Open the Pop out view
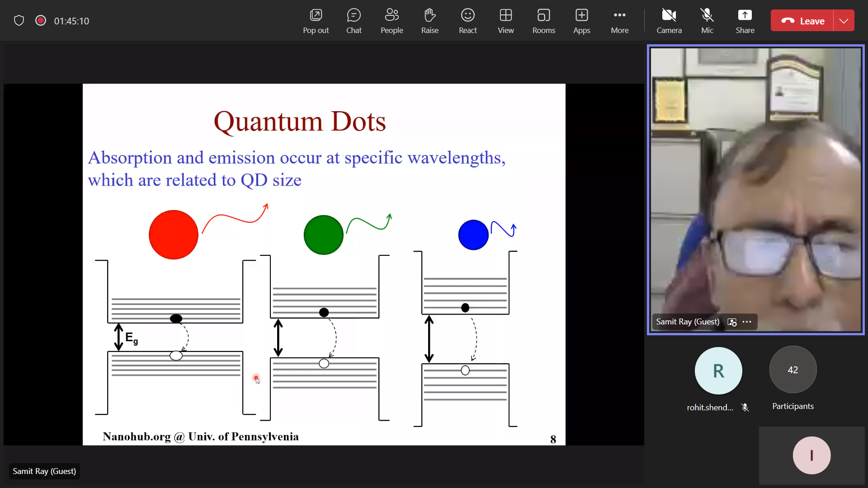 point(316,21)
